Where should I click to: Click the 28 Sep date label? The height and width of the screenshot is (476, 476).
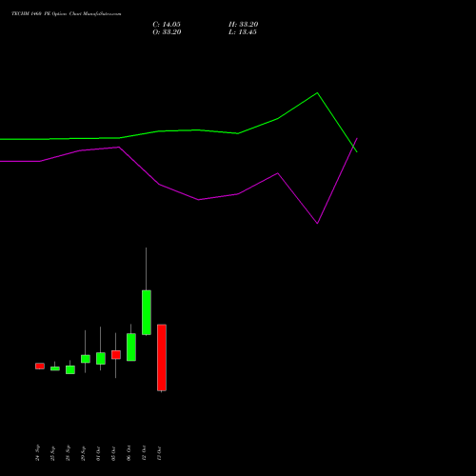coord(68,453)
